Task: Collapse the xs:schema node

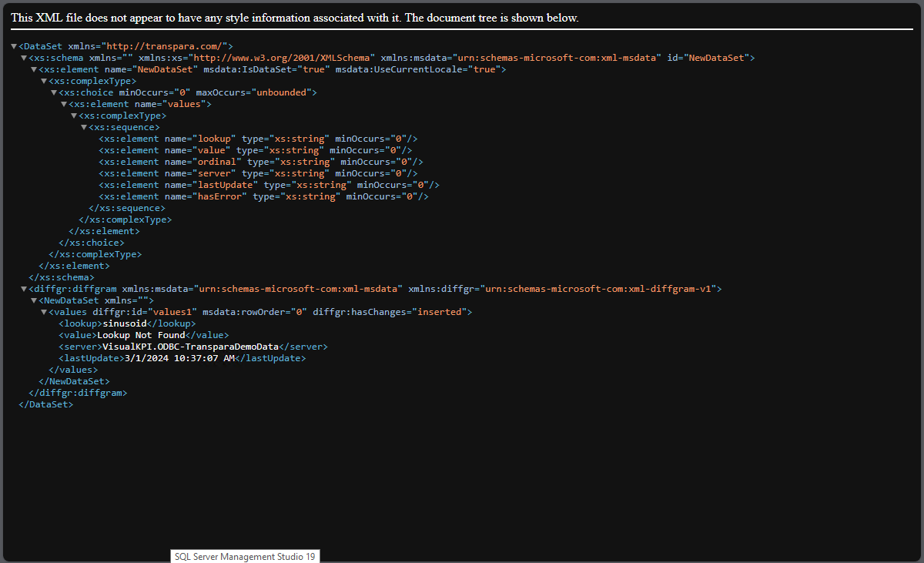Action: (24, 58)
